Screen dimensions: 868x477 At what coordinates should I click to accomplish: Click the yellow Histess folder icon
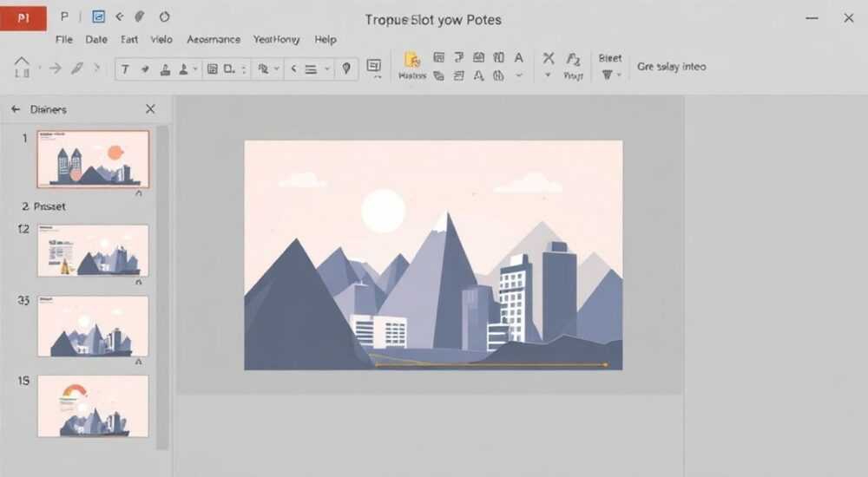point(412,60)
